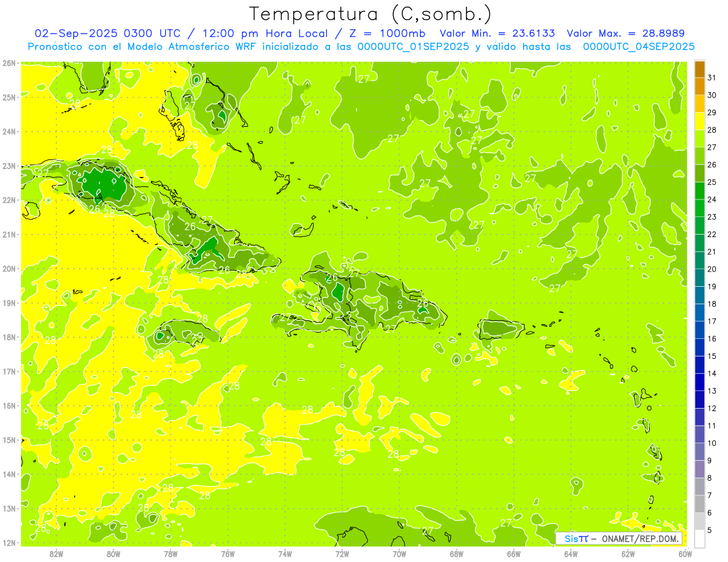
Task: Click the 15N latitude axis label
Action: pos(8,440)
